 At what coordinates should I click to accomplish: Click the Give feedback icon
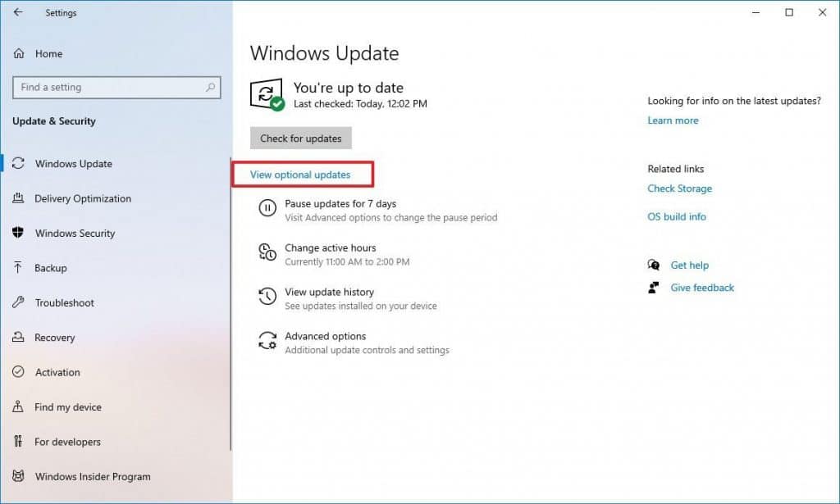[654, 288]
